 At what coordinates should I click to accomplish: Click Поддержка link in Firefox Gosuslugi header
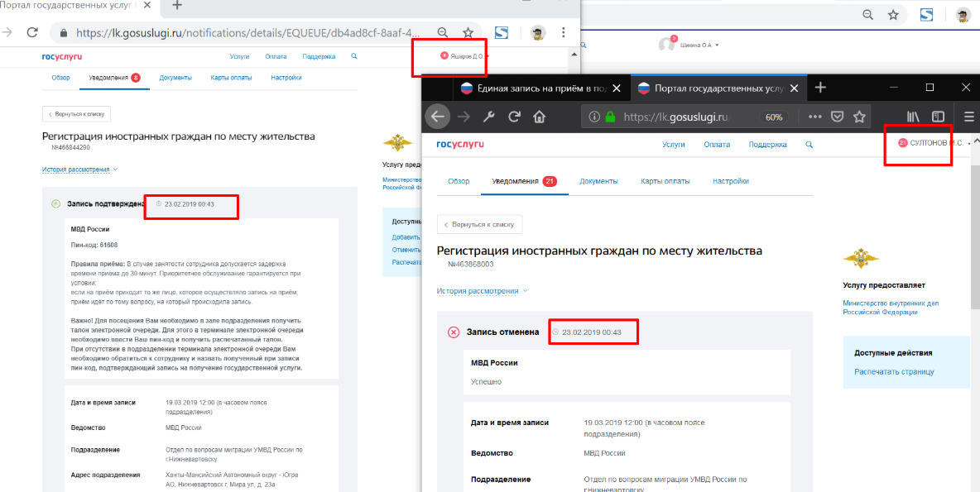point(767,144)
